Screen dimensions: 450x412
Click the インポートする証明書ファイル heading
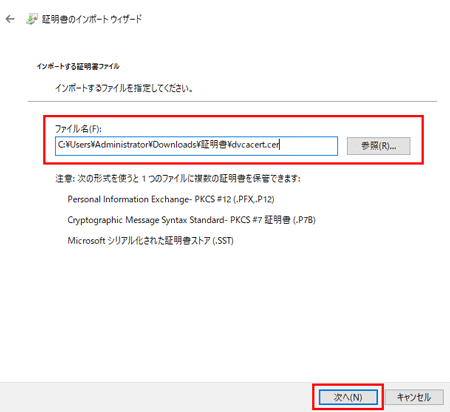pyautogui.click(x=78, y=66)
